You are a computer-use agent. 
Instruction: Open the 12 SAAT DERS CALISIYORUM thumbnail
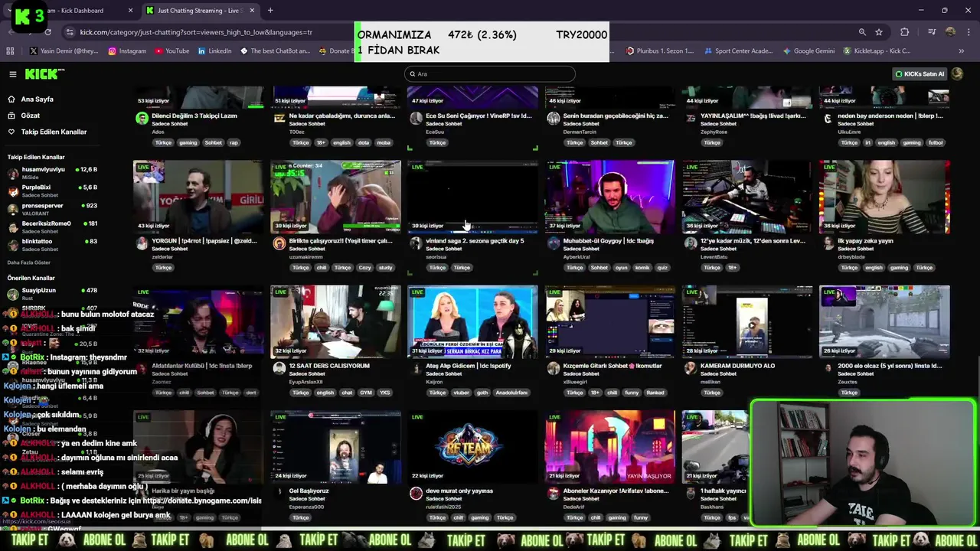335,321
